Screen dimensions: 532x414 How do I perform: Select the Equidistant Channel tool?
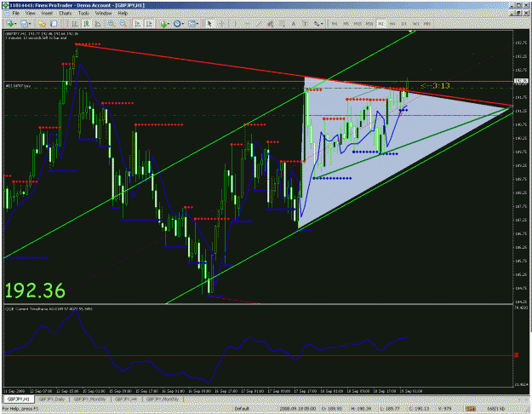click(271, 24)
